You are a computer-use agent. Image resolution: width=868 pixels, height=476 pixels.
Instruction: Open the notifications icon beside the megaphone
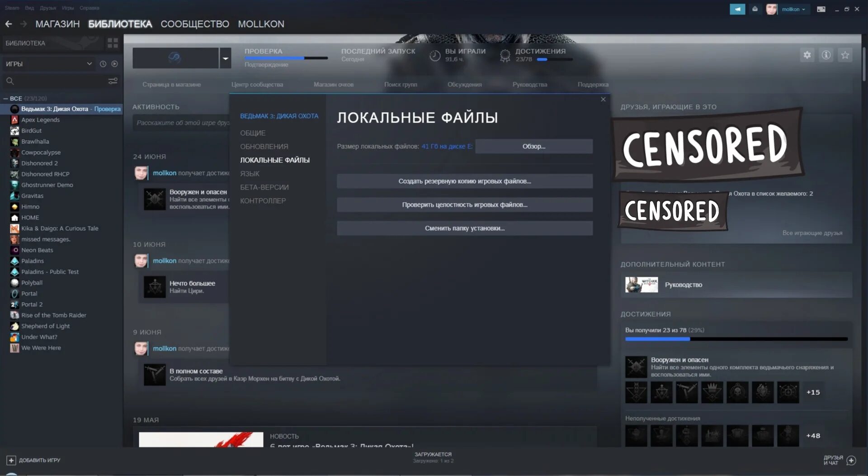point(755,9)
